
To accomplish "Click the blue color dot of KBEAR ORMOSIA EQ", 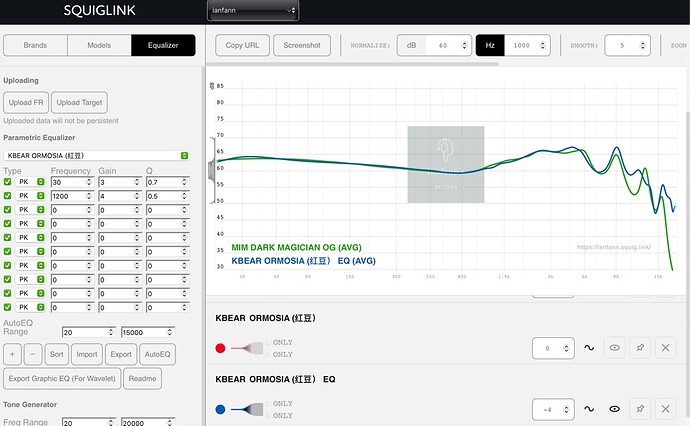I will [x=220, y=409].
